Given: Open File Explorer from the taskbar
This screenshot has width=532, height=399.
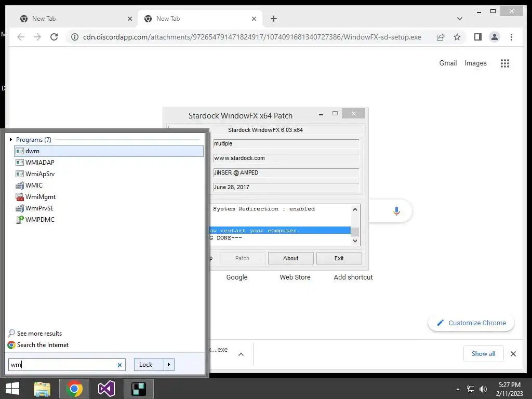Looking at the screenshot, I should click(x=42, y=389).
